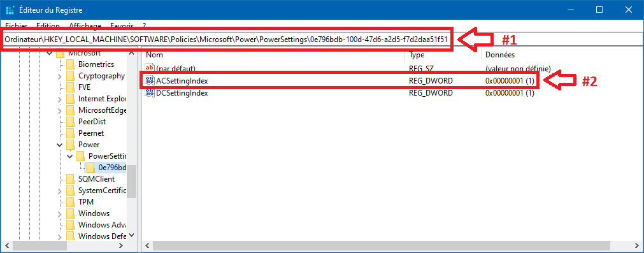The image size is (644, 253).
Task: Click the Biometrics folder icon
Action: [x=71, y=64]
